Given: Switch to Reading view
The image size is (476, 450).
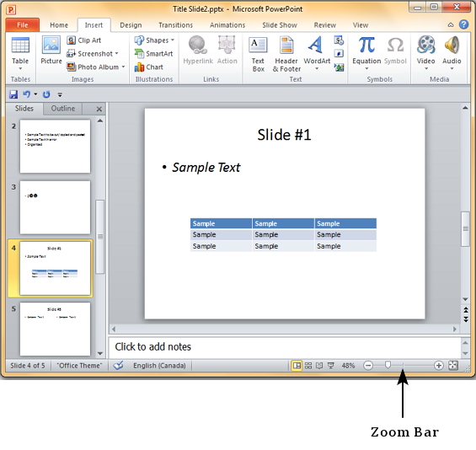Looking at the screenshot, I should click(x=319, y=365).
